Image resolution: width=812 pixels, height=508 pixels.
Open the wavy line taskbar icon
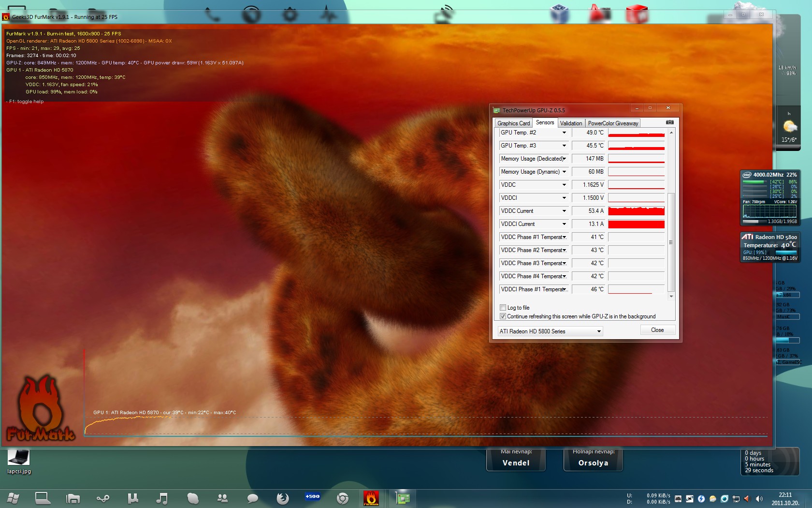click(103, 498)
